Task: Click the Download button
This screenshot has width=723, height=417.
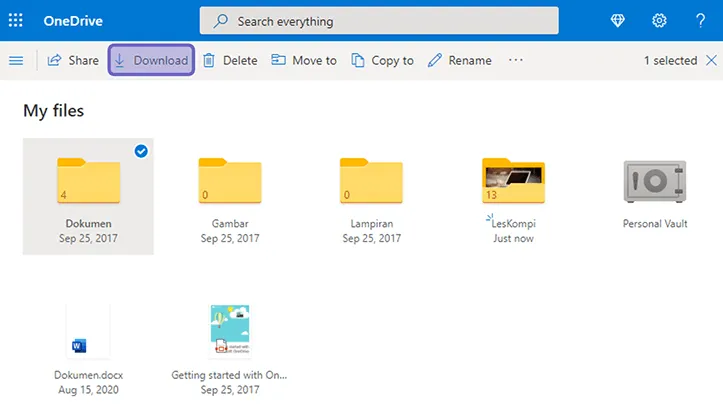Action: [x=151, y=60]
